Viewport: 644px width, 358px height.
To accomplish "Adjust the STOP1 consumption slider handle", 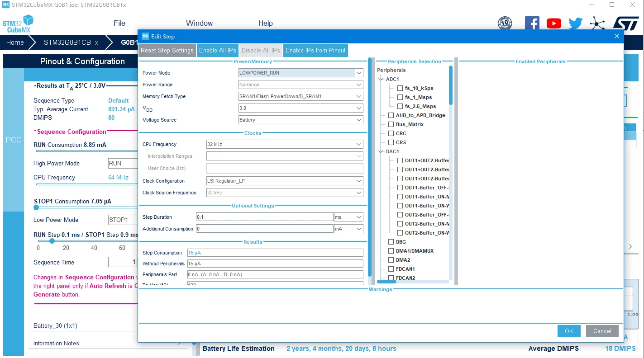I will pyautogui.click(x=36, y=207).
